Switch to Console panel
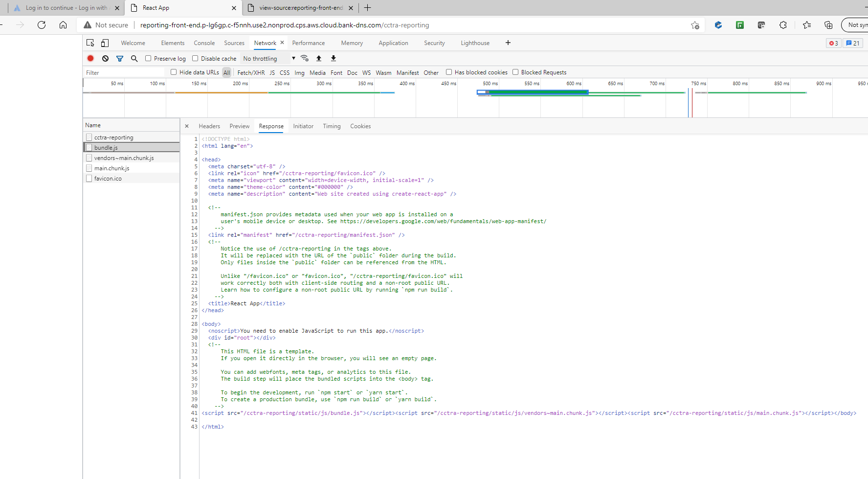 tap(204, 43)
